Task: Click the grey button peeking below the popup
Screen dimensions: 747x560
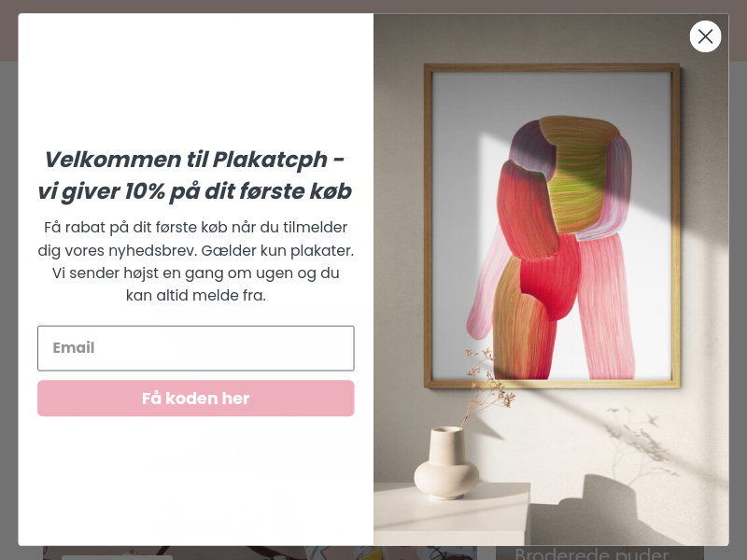Action: (x=117, y=557)
